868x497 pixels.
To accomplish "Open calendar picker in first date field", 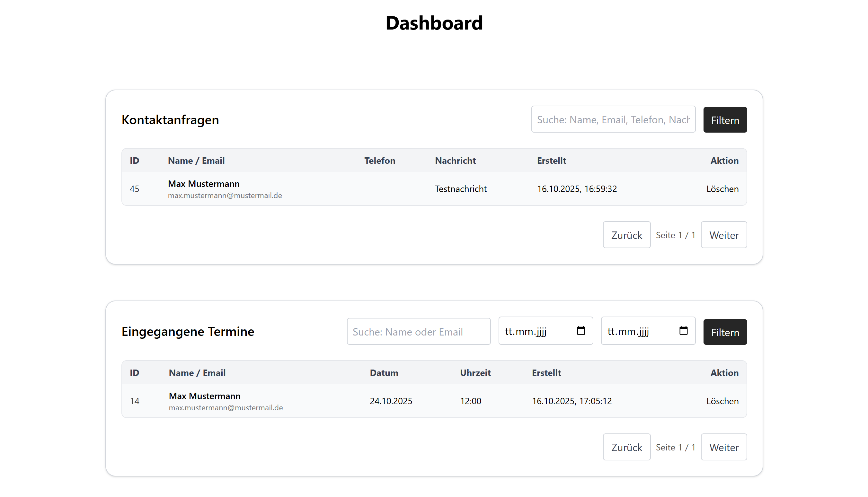I will click(580, 330).
